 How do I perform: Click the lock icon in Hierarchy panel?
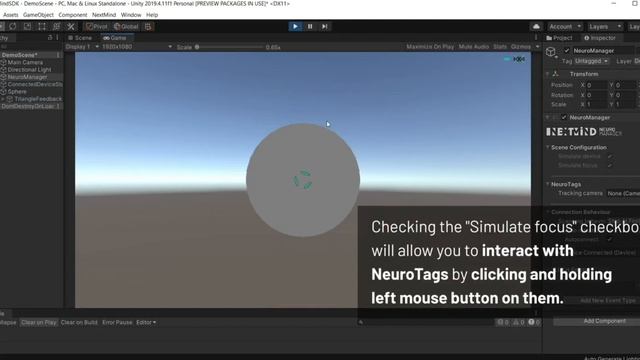pos(50,38)
